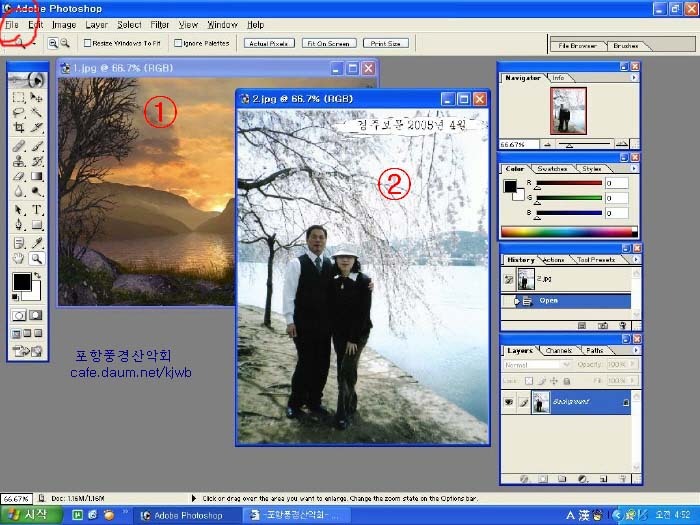700x525 pixels.
Task: Click Create new set folder icon in Layers
Action: [x=562, y=479]
